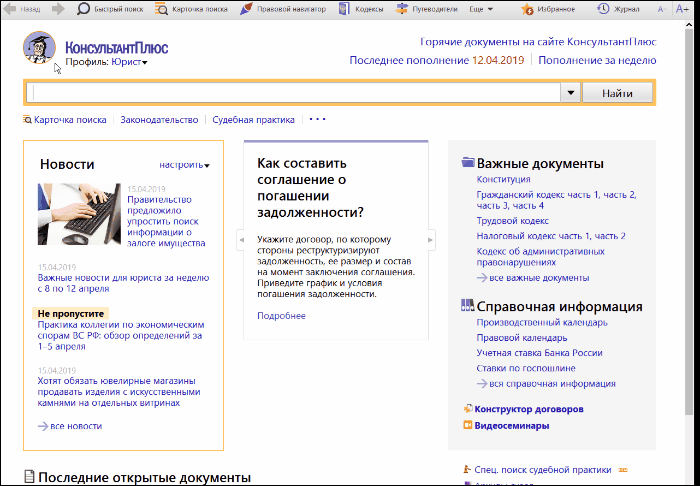This screenshot has height=486, width=700.
Task: Launch Правовой навигатор
Action: 283,9
